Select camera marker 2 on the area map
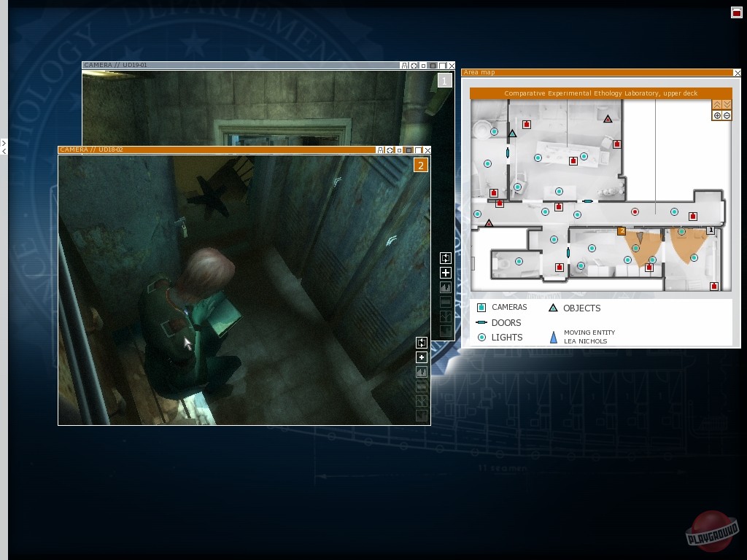747x560 pixels. pos(622,231)
